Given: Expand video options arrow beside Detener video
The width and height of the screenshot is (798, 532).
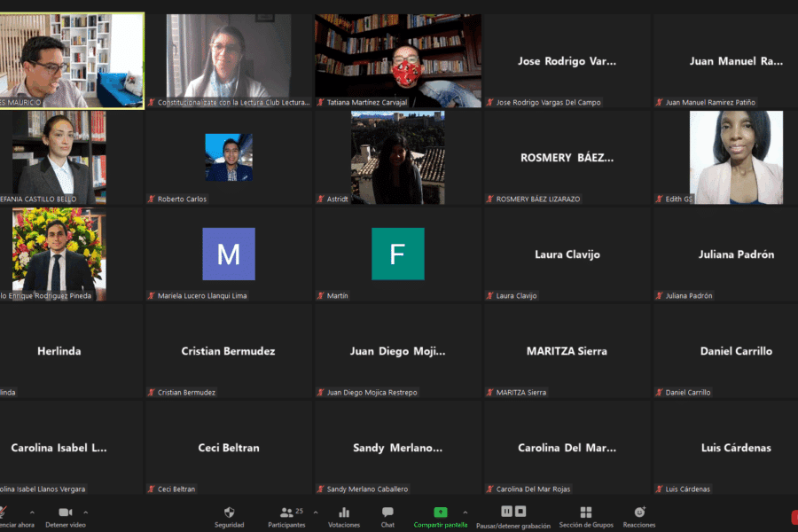Looking at the screenshot, I should (x=85, y=512).
